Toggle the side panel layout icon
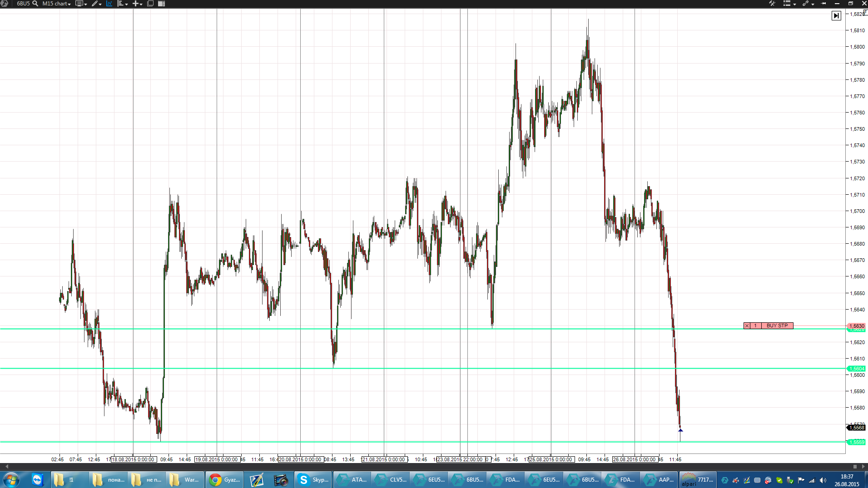The width and height of the screenshot is (868, 488). pos(161,4)
